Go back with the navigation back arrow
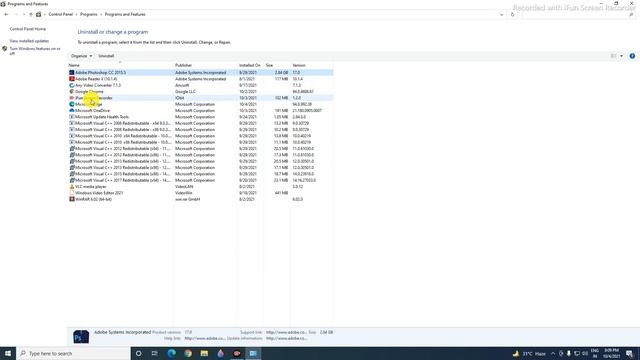This screenshot has width=640, height=360. (6, 14)
